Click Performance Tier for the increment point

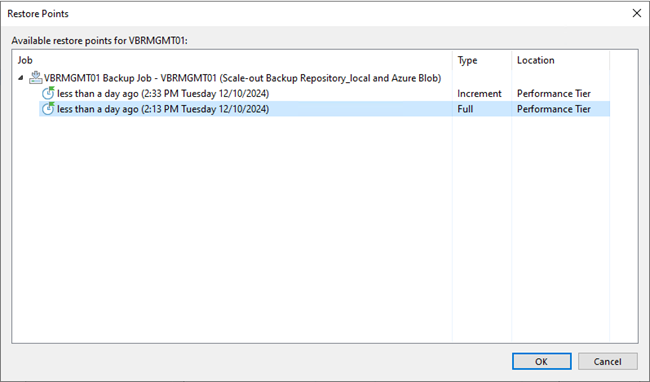(553, 94)
